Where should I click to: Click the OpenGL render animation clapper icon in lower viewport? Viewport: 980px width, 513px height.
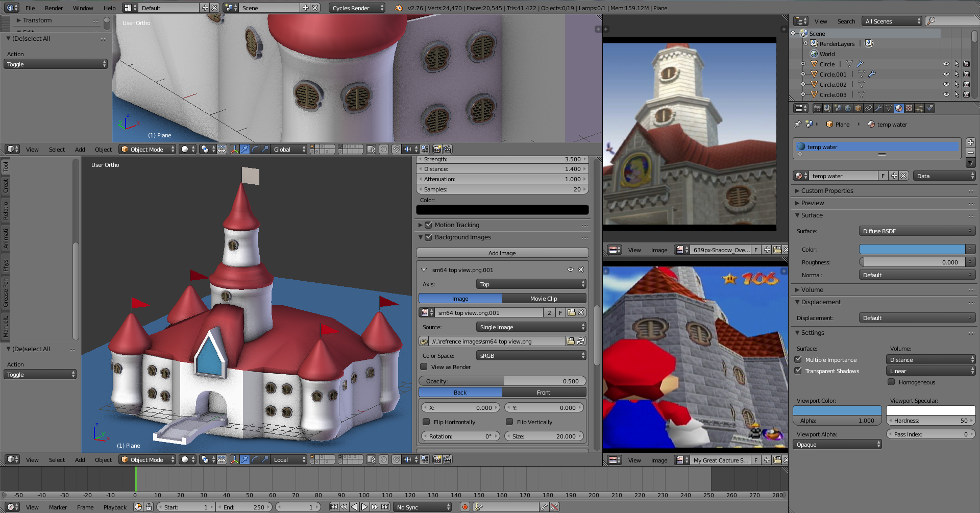pyautogui.click(x=447, y=459)
